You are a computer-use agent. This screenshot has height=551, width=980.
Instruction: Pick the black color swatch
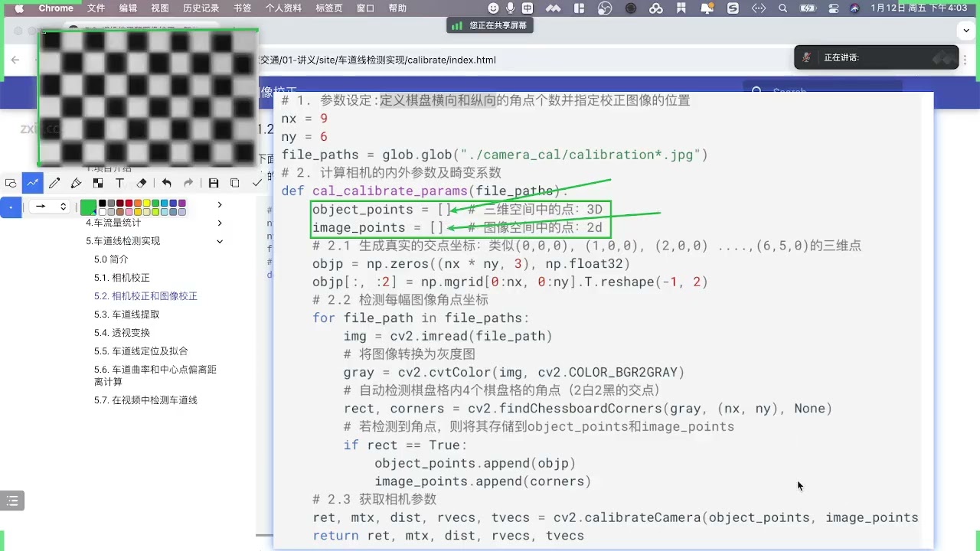tap(103, 204)
